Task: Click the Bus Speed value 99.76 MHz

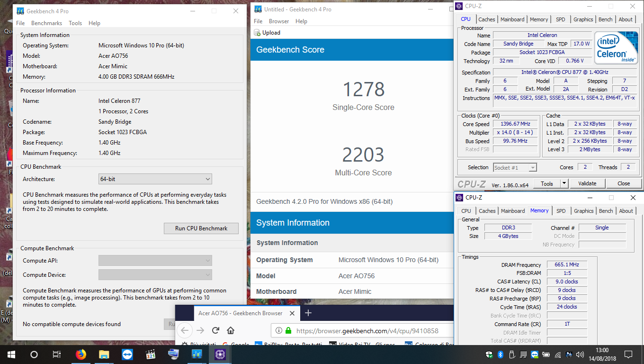Action: click(x=515, y=141)
